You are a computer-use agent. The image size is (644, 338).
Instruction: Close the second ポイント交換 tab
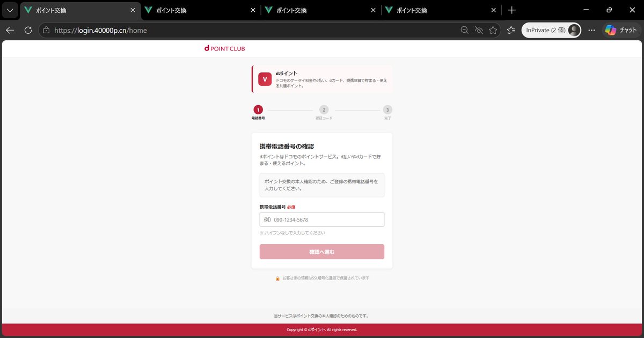pyautogui.click(x=253, y=10)
